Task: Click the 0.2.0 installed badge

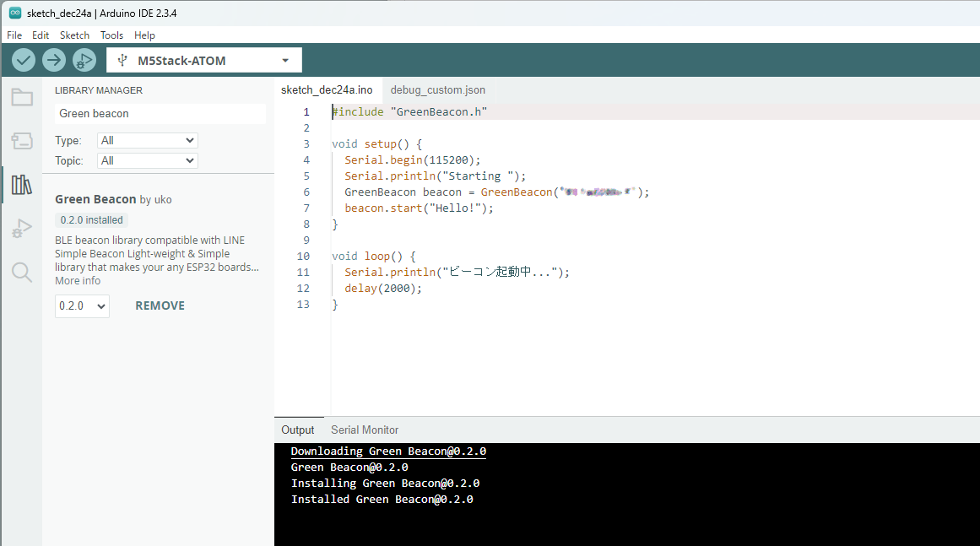Action: click(x=92, y=220)
